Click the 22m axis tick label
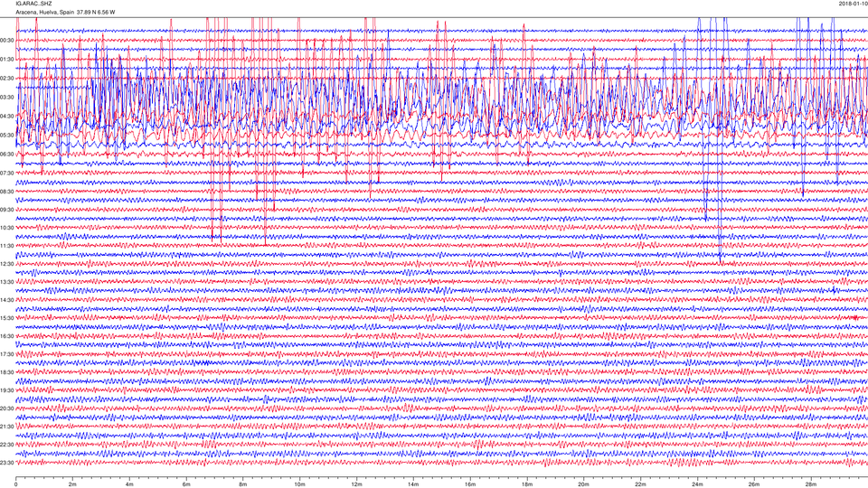Screen dimensions: 868x488 (x=640, y=484)
